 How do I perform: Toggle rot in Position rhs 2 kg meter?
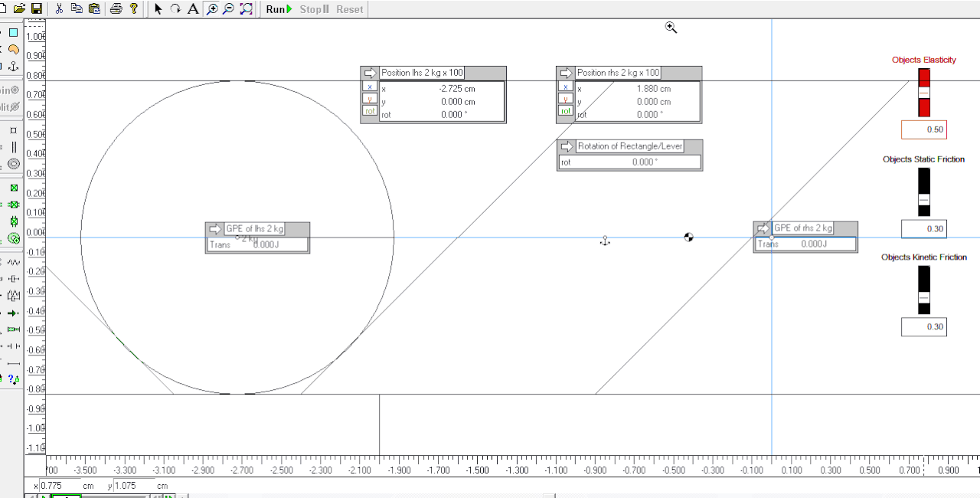pyautogui.click(x=566, y=111)
